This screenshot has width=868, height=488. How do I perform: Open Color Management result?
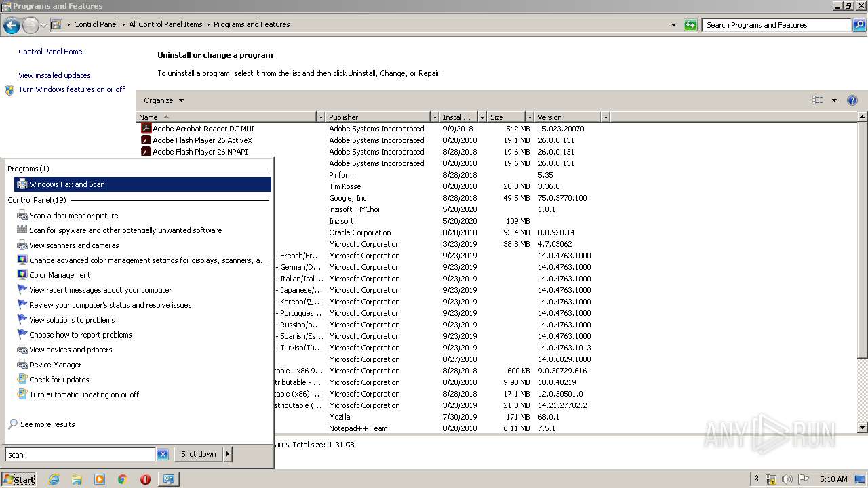point(60,275)
